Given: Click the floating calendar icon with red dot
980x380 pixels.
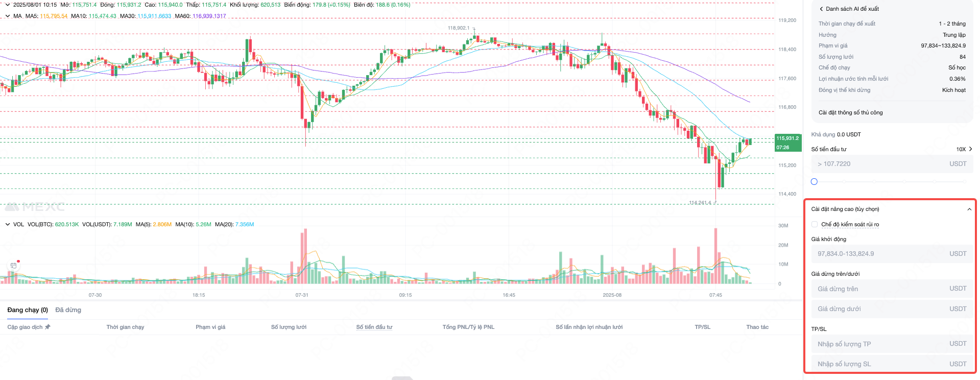Looking at the screenshot, I should [x=14, y=266].
